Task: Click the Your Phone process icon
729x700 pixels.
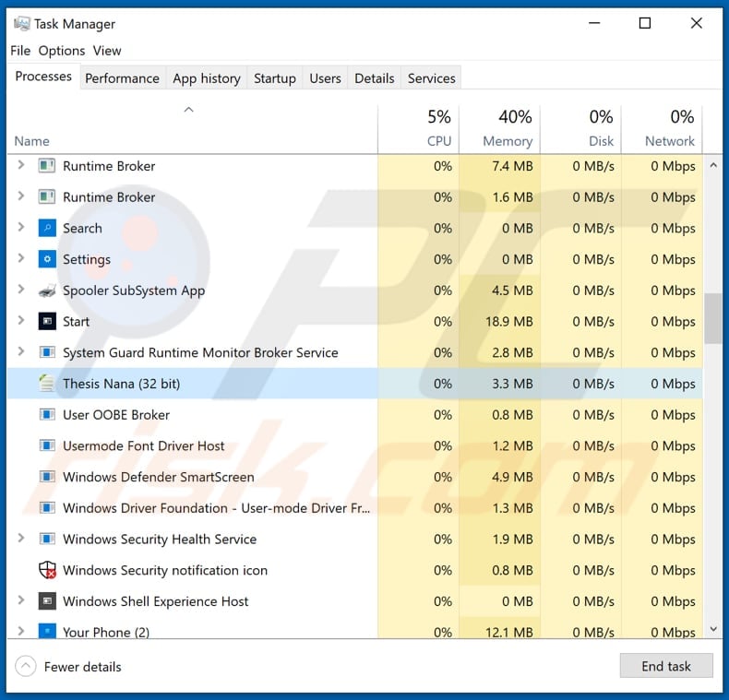Action: click(x=47, y=631)
